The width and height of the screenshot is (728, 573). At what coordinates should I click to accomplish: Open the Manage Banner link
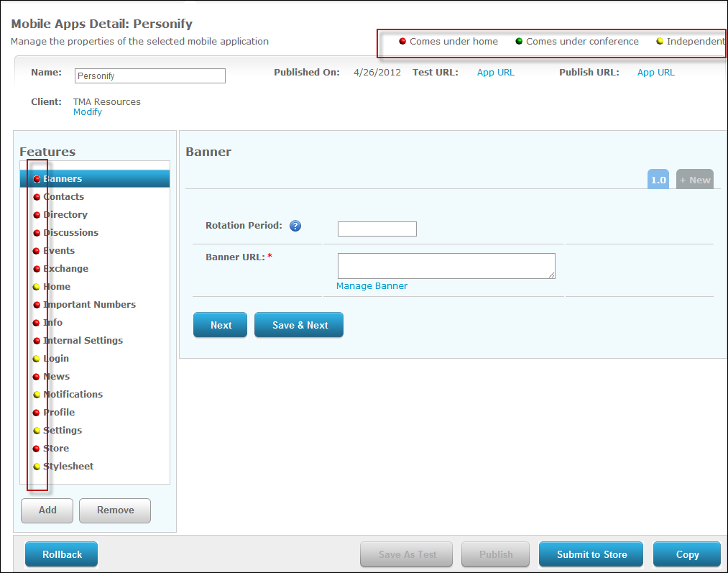[x=372, y=286]
